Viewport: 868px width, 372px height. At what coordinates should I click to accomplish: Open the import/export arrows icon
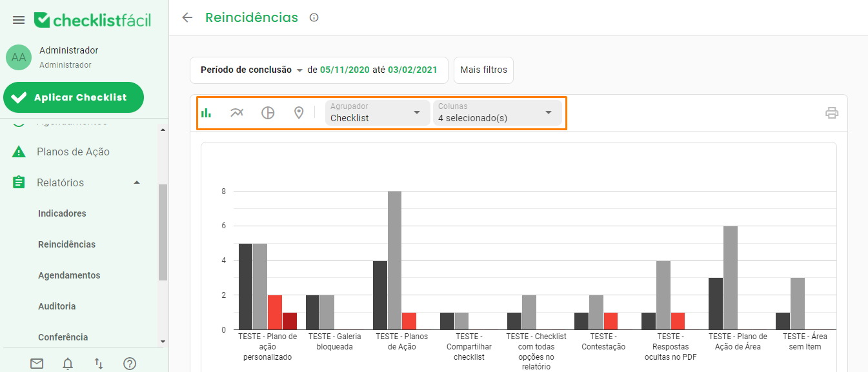pyautogui.click(x=98, y=364)
